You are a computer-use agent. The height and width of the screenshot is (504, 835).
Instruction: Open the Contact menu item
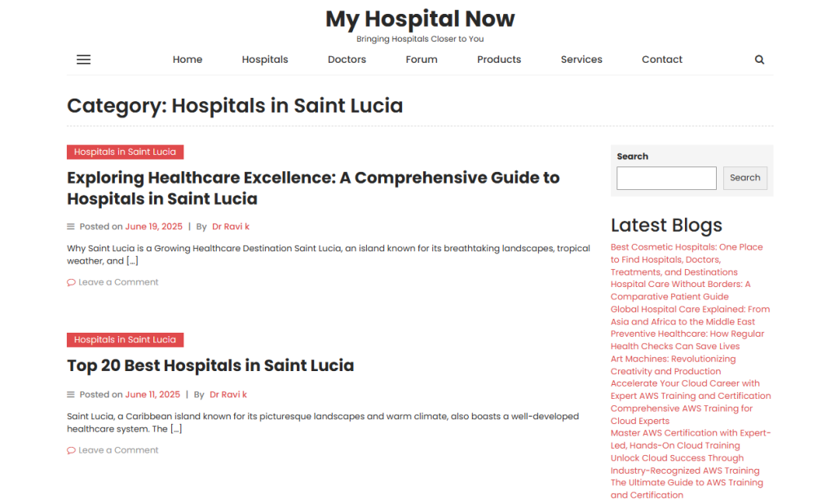[x=662, y=60]
